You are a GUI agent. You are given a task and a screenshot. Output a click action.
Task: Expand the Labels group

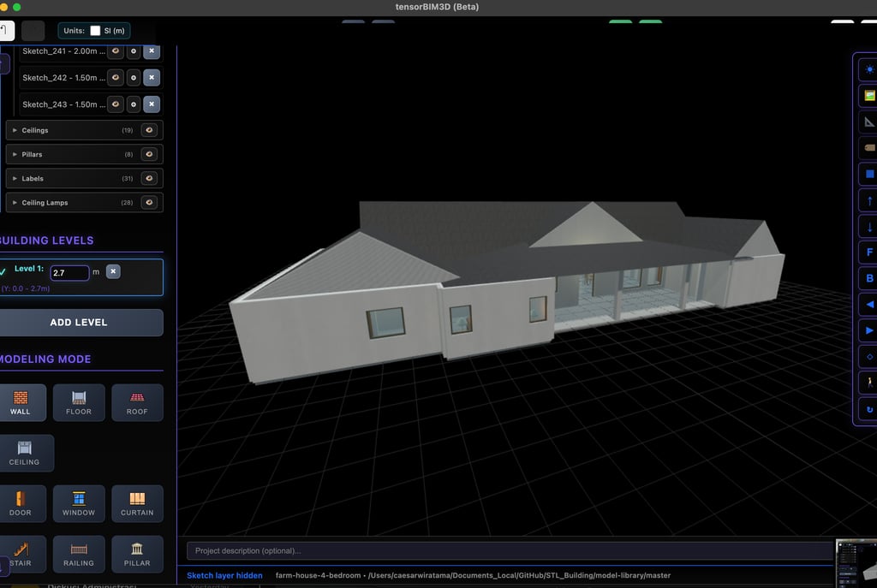pos(15,178)
